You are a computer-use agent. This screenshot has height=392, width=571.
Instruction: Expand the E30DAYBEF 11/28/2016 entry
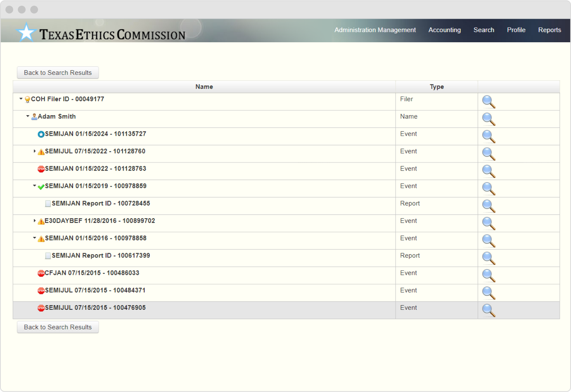click(35, 221)
